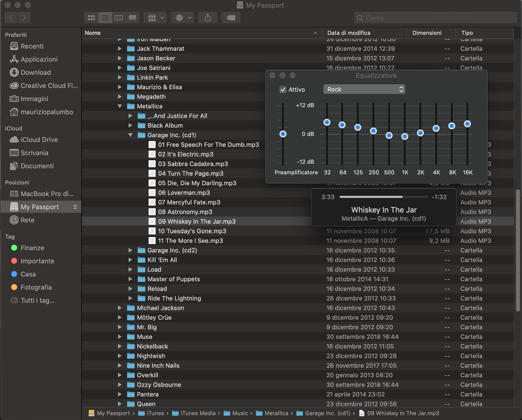The image size is (522, 420).
Task: Sort by the Nome column header
Action: point(201,33)
